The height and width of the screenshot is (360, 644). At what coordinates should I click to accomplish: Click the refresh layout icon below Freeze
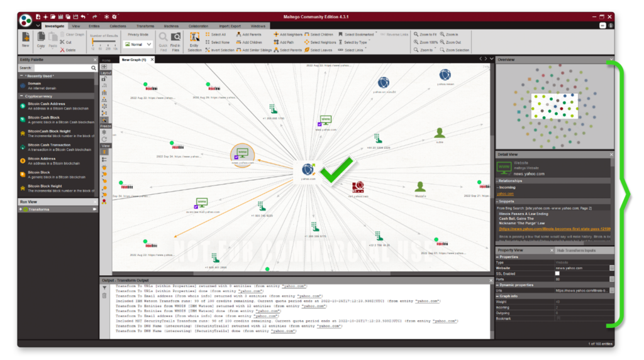[x=104, y=139]
